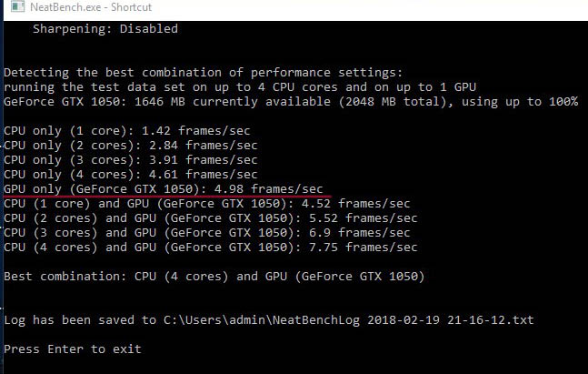The height and width of the screenshot is (374, 588).
Task: Click the Sharpening: Disabled line
Action: click(105, 29)
